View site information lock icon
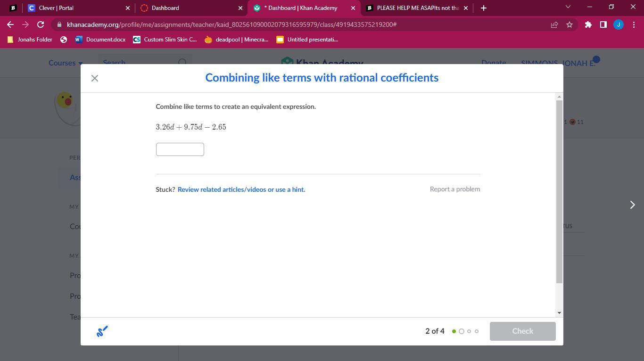The width and height of the screenshot is (644, 361). pos(59,25)
